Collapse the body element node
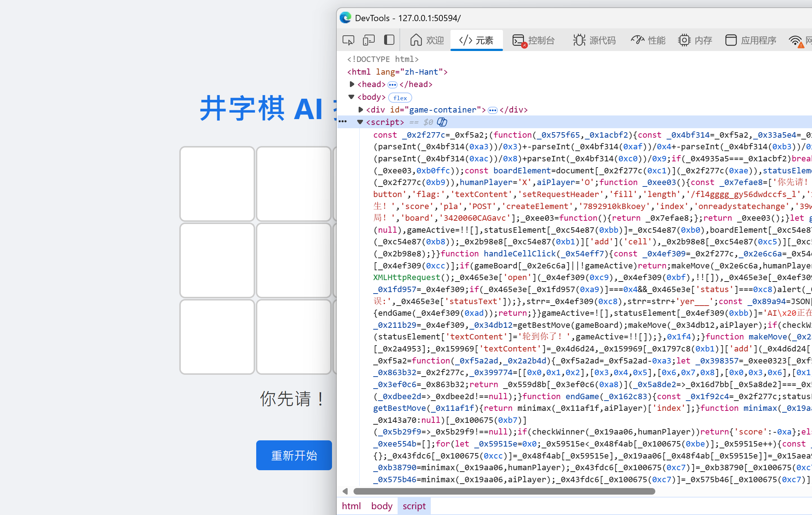Viewport: 812px width, 515px height. point(351,97)
